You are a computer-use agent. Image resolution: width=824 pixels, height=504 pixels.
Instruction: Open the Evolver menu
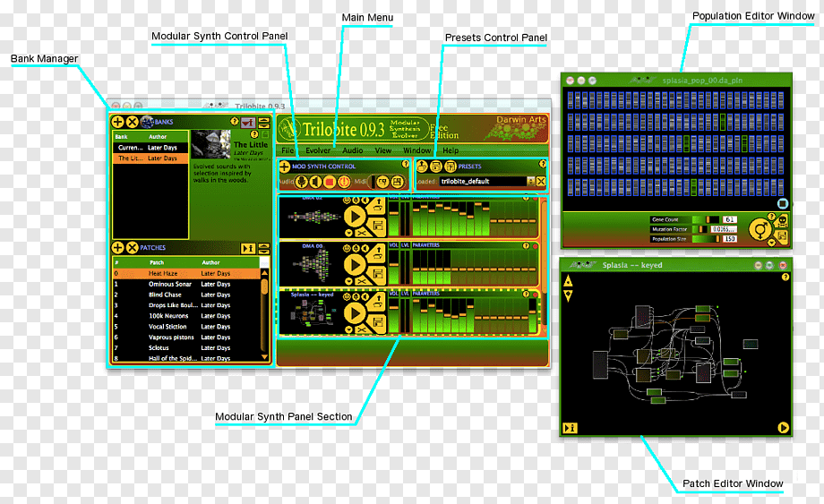(318, 150)
